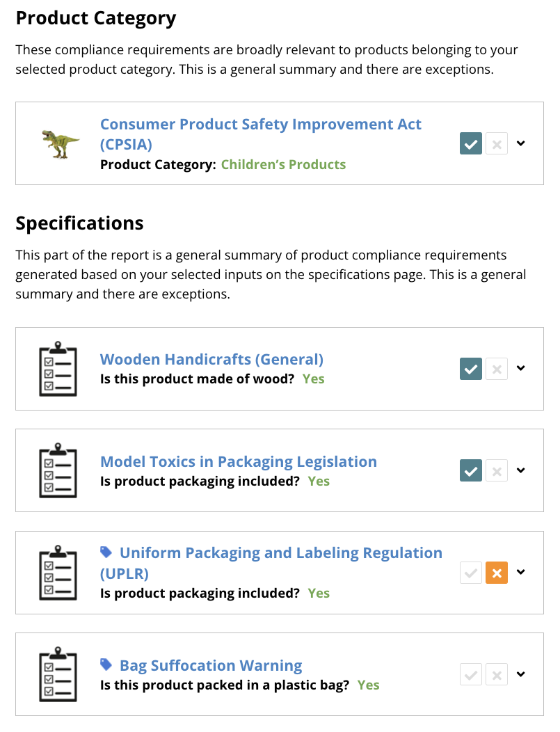Image resolution: width=560 pixels, height=732 pixels.
Task: Click clipboard icon next to Uniform Packaging Regulation
Action: (x=58, y=573)
